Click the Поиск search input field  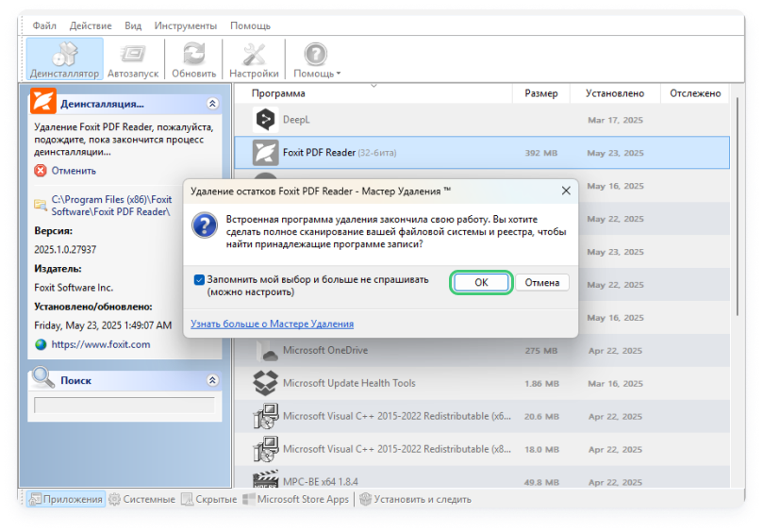tap(124, 405)
